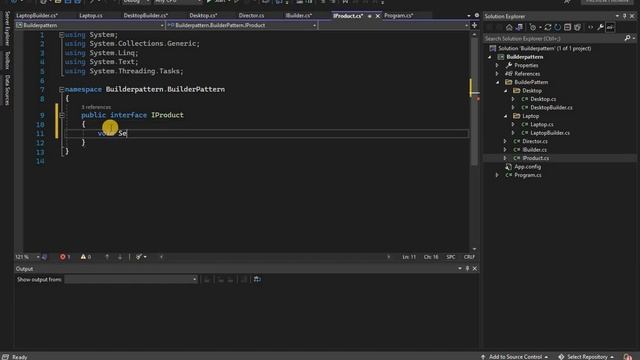Expand the References node in Solution Explorer

497,74
